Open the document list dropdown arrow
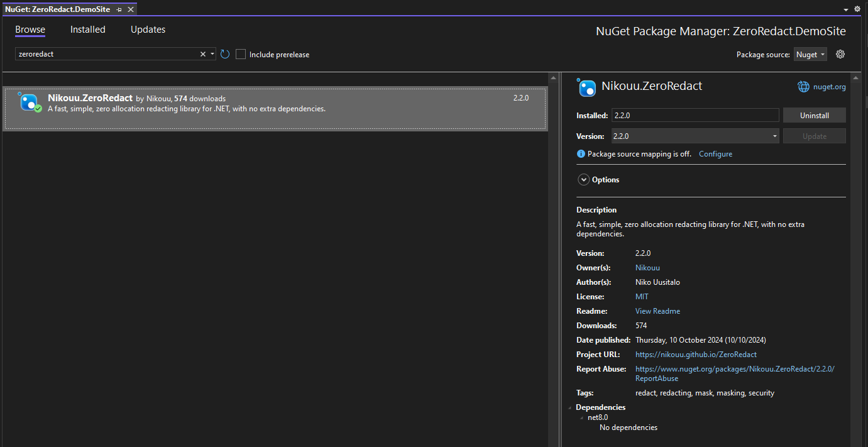 coord(846,10)
